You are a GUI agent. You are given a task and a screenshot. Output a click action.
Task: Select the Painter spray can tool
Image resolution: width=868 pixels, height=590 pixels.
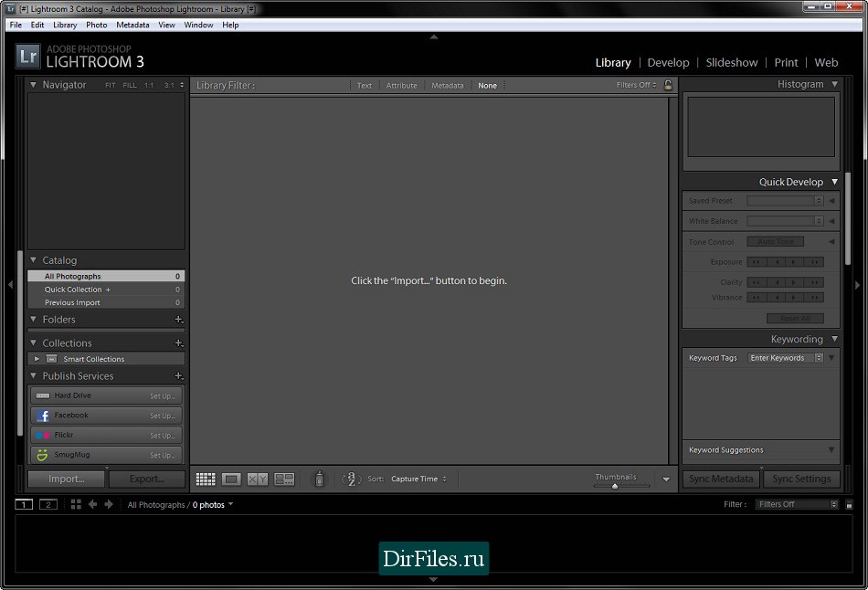[320, 479]
